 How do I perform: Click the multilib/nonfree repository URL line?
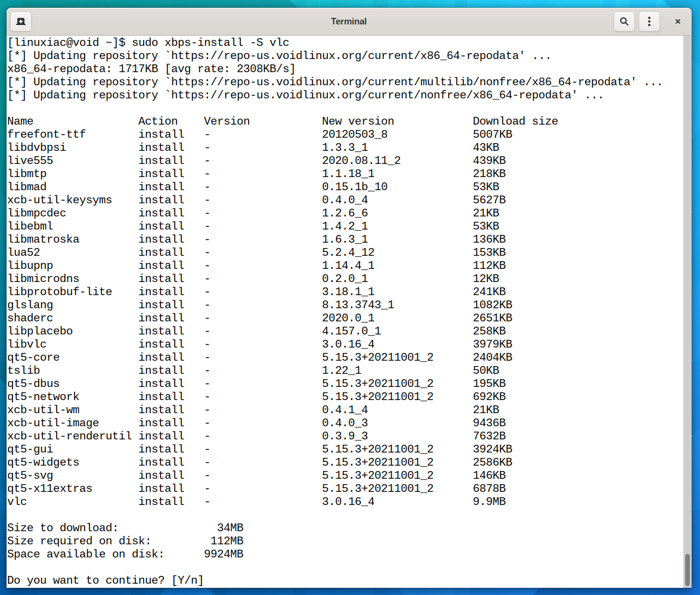[335, 82]
